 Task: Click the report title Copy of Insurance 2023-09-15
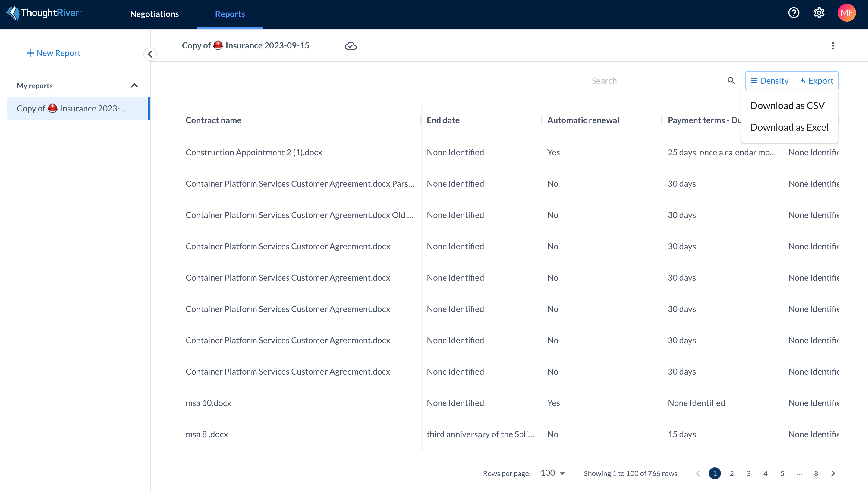click(x=246, y=45)
